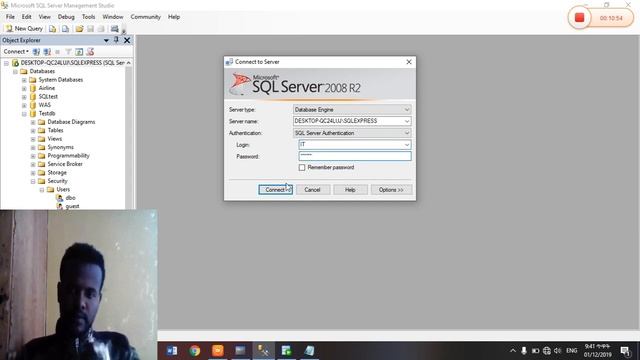Click the Connect Object Explorer icon
Image resolution: width=640 pixels, height=360 pixels.
click(x=36, y=52)
